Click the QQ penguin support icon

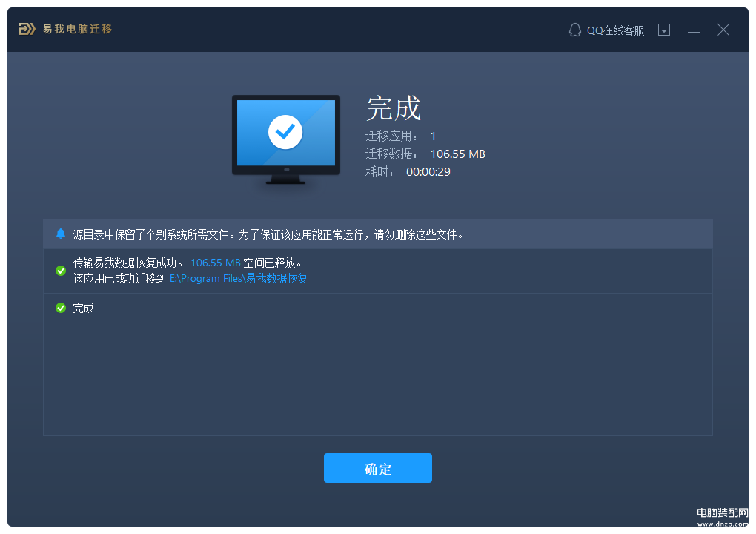pos(574,30)
